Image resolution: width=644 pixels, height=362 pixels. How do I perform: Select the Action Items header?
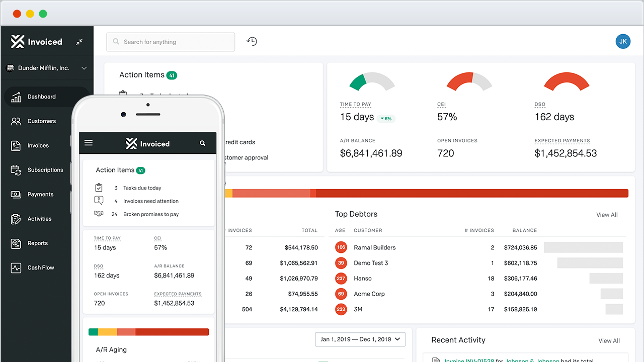pos(142,74)
